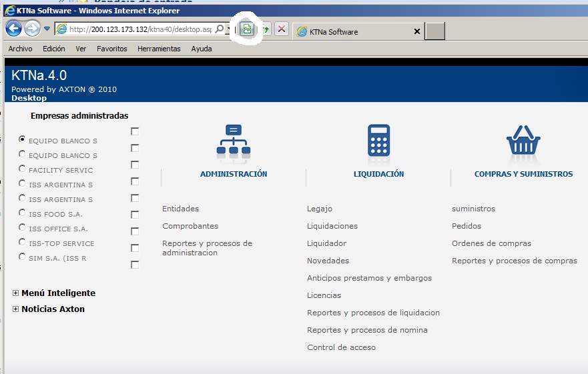588x374 pixels.
Task: Open the ADMINISTRACIÓN section heading
Action: point(234,174)
